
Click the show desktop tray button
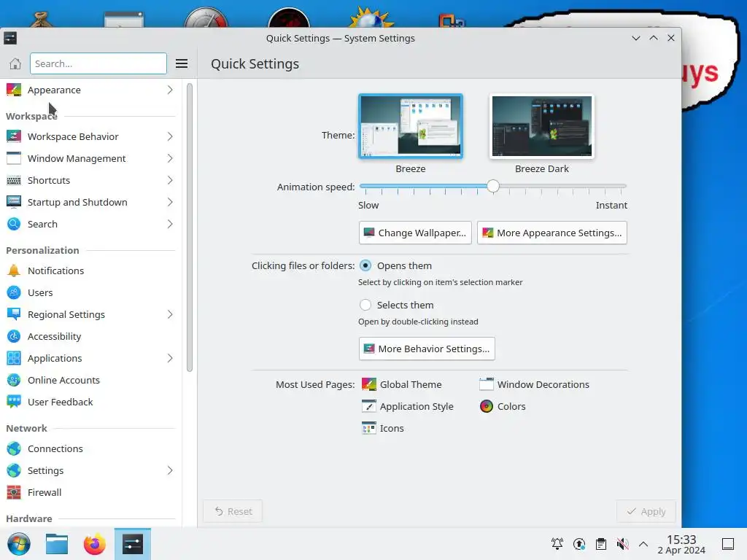tap(727, 544)
